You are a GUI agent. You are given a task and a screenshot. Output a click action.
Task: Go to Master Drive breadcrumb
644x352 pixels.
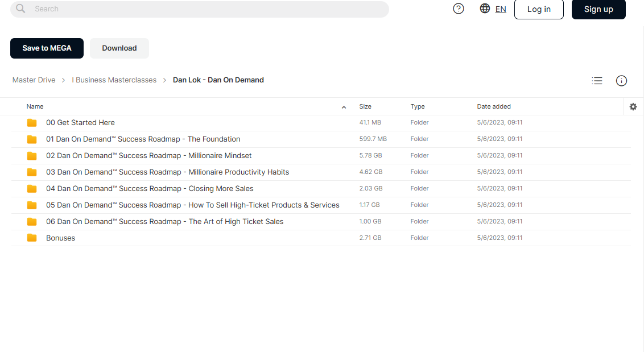[34, 80]
